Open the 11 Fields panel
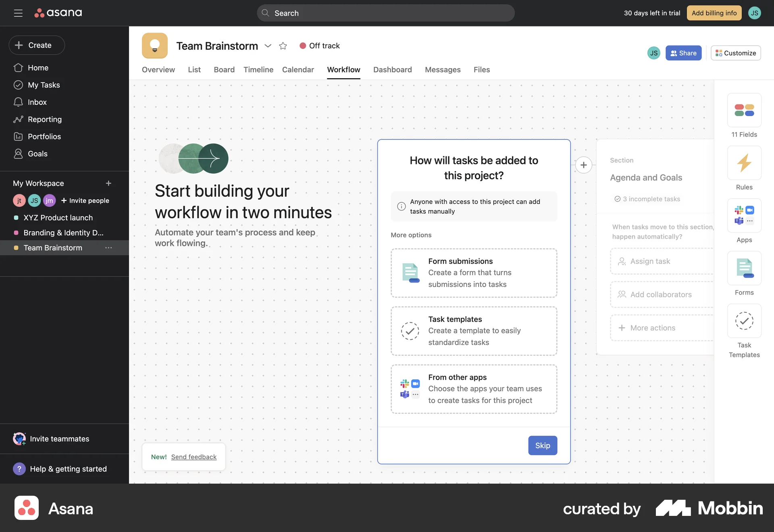Viewport: 774px width, 532px height. click(x=744, y=110)
